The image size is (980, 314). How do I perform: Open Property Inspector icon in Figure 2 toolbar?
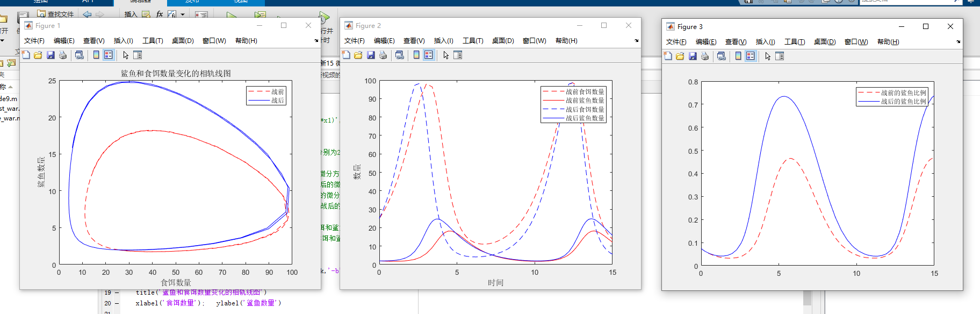tap(458, 55)
